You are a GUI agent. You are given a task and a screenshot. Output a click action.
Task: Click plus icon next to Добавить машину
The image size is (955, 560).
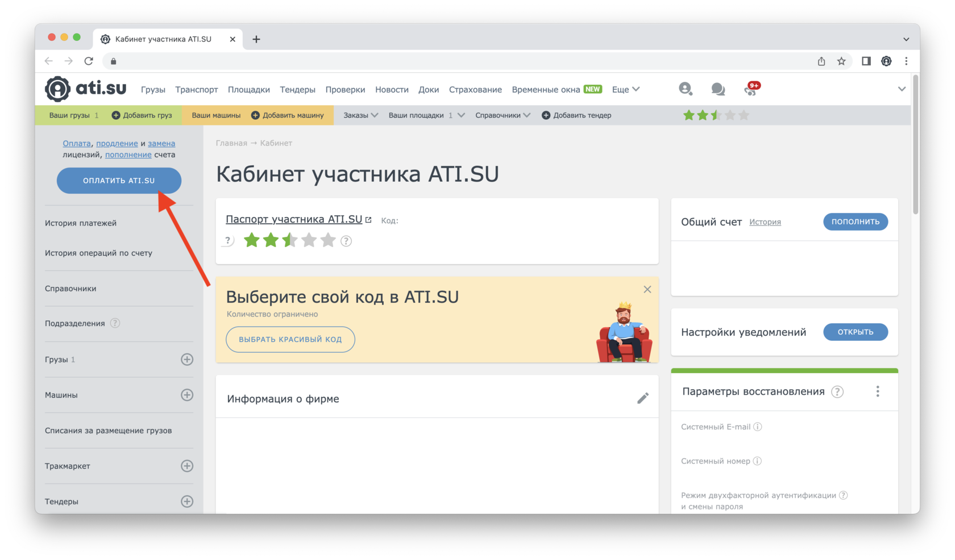255,115
